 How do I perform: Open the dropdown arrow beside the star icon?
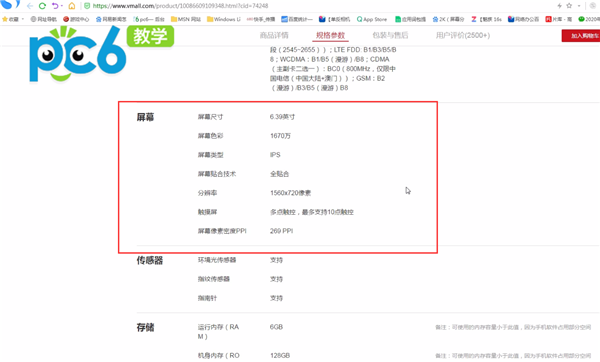[579, 6]
